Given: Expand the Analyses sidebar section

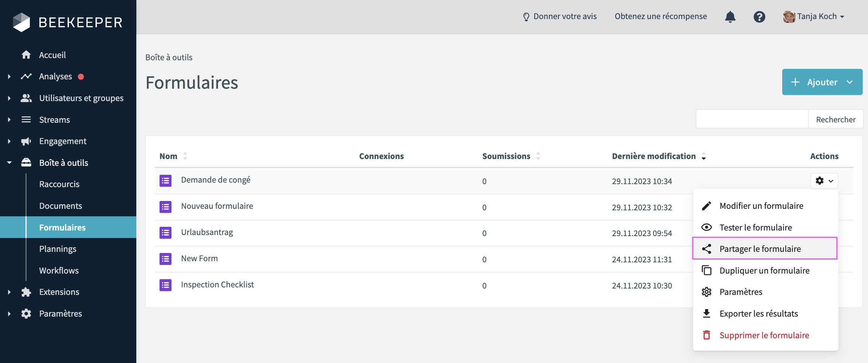Looking at the screenshot, I should coord(9,77).
